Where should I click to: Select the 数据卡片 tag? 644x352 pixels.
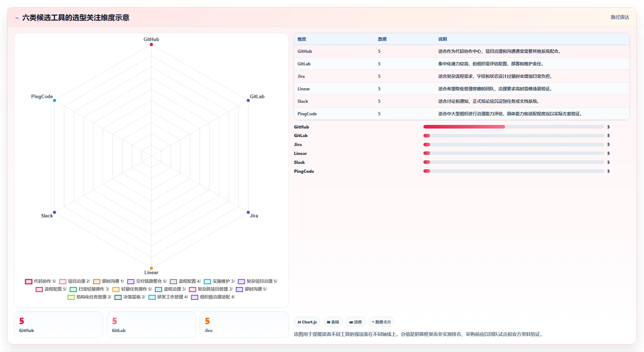381,322
